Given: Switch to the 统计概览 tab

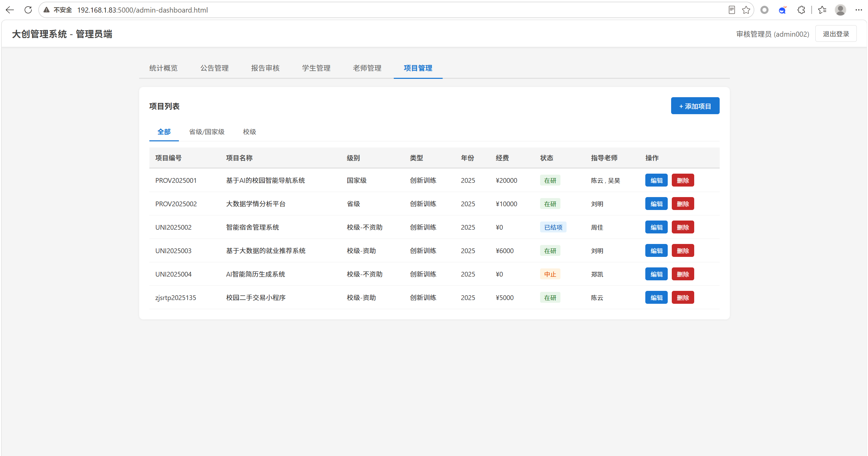Looking at the screenshot, I should [x=163, y=68].
